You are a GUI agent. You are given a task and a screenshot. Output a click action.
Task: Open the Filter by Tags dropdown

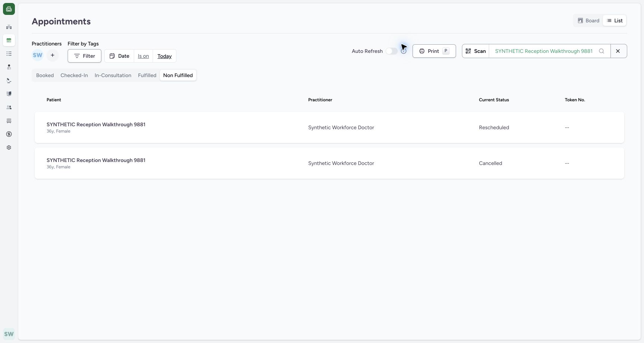84,56
